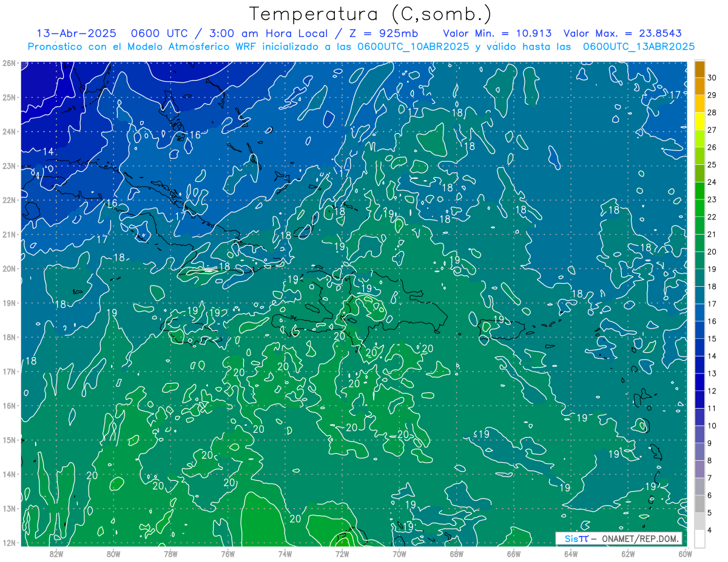The image size is (728, 562).
Task: Click the latitude axis label '14N'
Action: [x=9, y=474]
